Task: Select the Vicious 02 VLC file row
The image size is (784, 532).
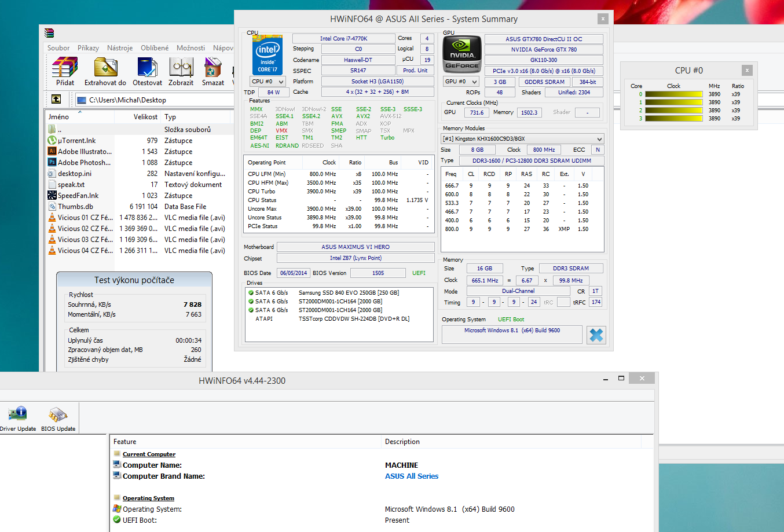Action: click(139, 229)
